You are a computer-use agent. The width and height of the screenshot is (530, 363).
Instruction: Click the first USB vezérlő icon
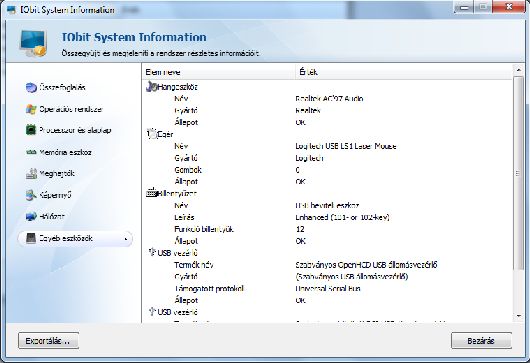click(x=152, y=252)
